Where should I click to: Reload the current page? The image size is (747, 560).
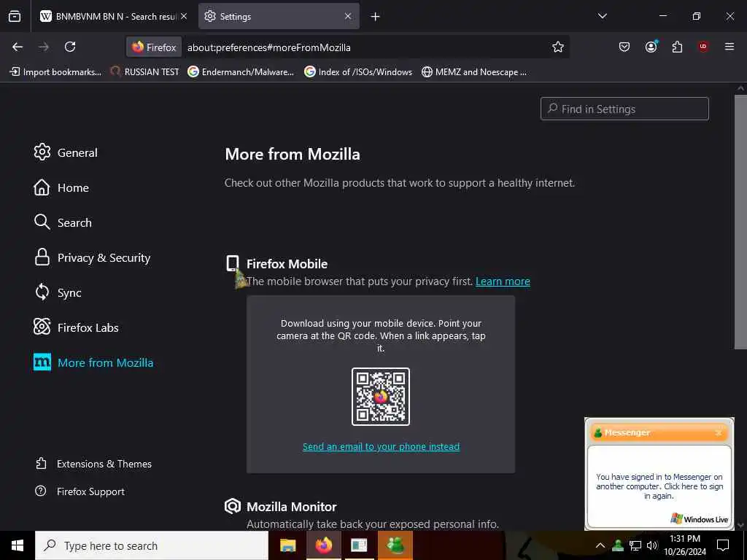click(70, 47)
